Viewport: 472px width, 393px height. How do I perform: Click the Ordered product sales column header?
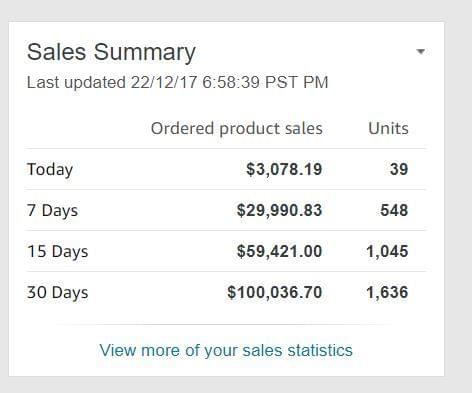coord(237,129)
